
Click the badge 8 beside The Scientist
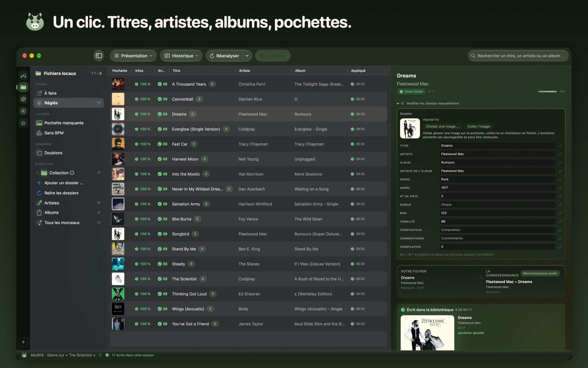pyautogui.click(x=203, y=279)
